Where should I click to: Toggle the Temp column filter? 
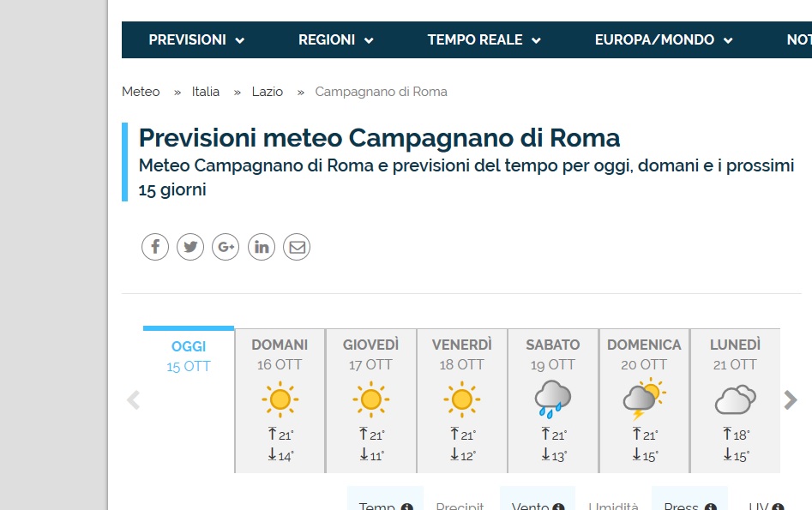tap(385, 505)
